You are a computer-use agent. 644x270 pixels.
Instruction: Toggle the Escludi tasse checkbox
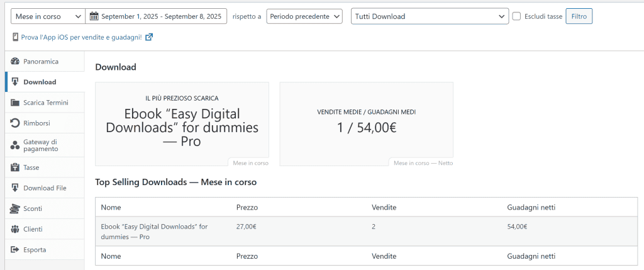(x=516, y=16)
